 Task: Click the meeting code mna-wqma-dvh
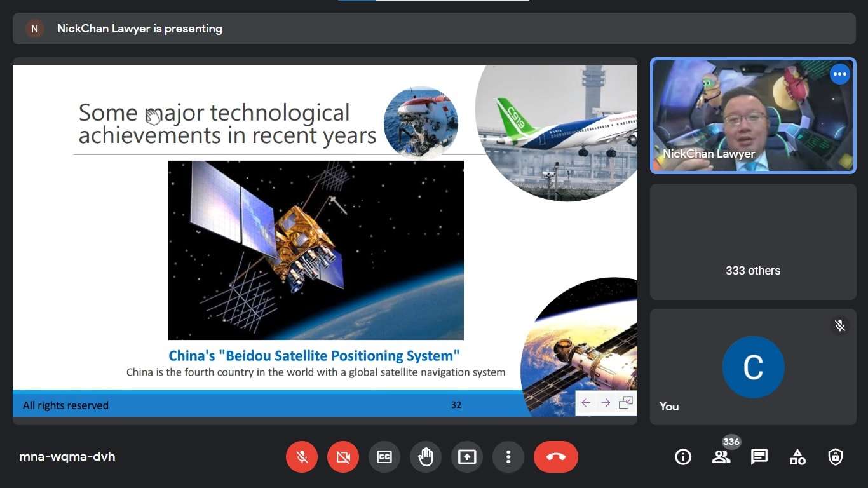pos(67,457)
